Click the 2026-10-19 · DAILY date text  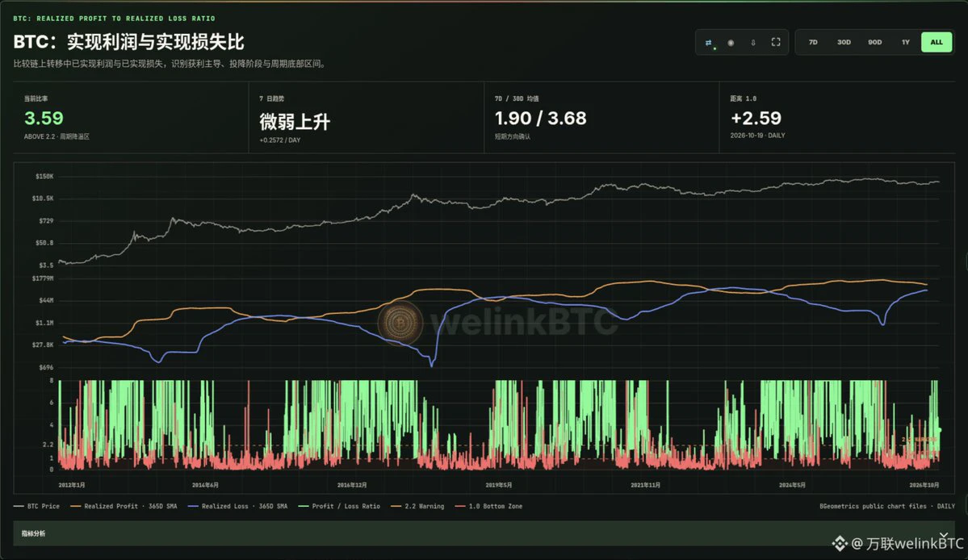[x=757, y=136]
